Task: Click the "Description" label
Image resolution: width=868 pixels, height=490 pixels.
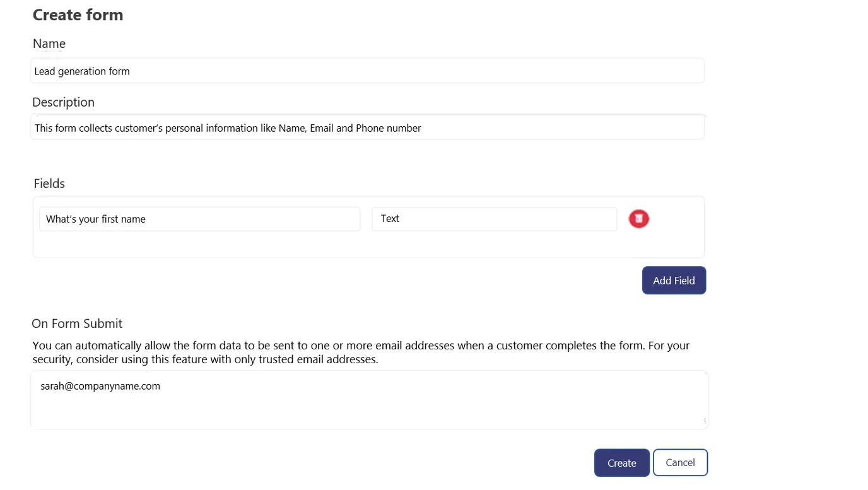Action: pos(63,102)
